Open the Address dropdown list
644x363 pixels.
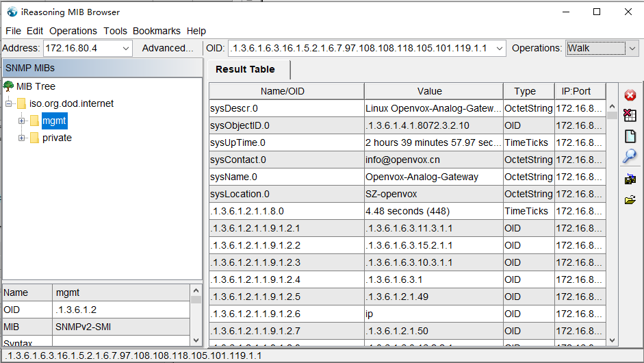click(126, 49)
